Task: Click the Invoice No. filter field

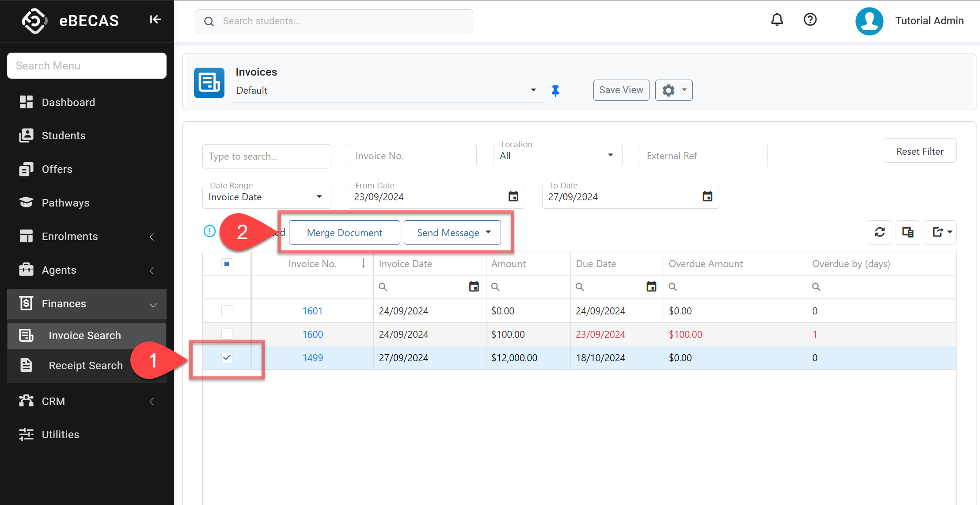Action: [412, 156]
